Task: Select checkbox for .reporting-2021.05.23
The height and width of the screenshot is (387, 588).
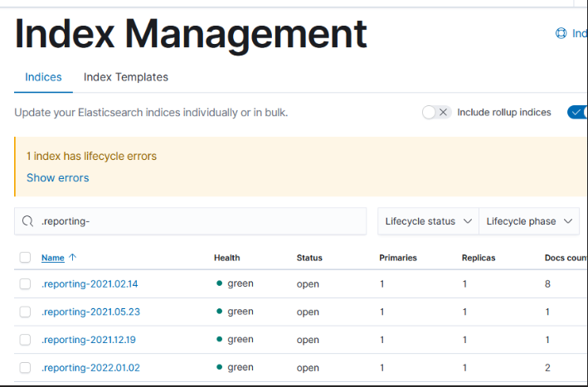Action: pyautogui.click(x=25, y=312)
